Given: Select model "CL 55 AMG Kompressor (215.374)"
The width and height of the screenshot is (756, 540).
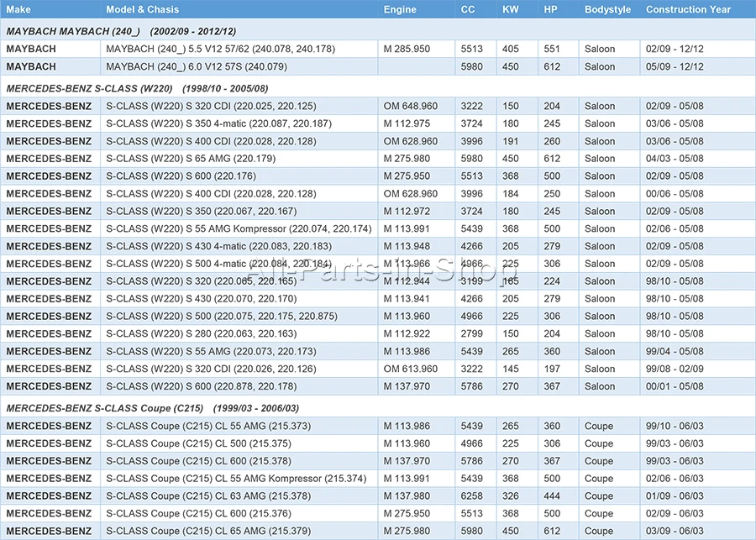Looking at the screenshot, I should (291, 479).
